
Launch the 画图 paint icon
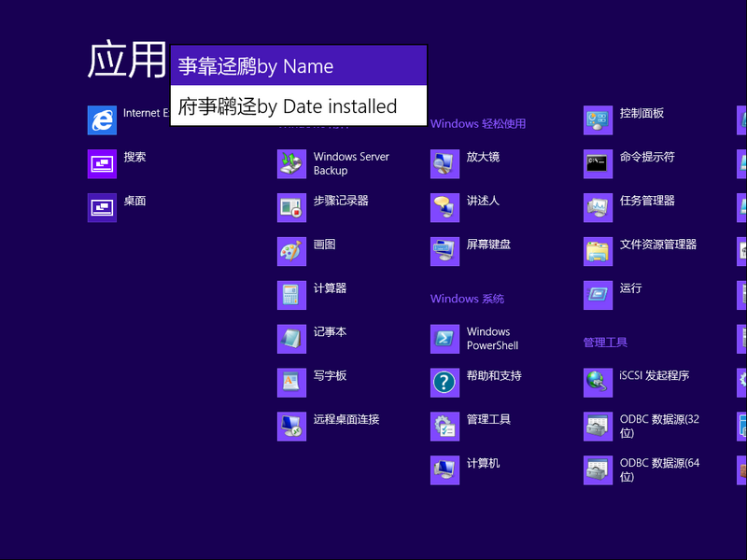tap(291, 251)
